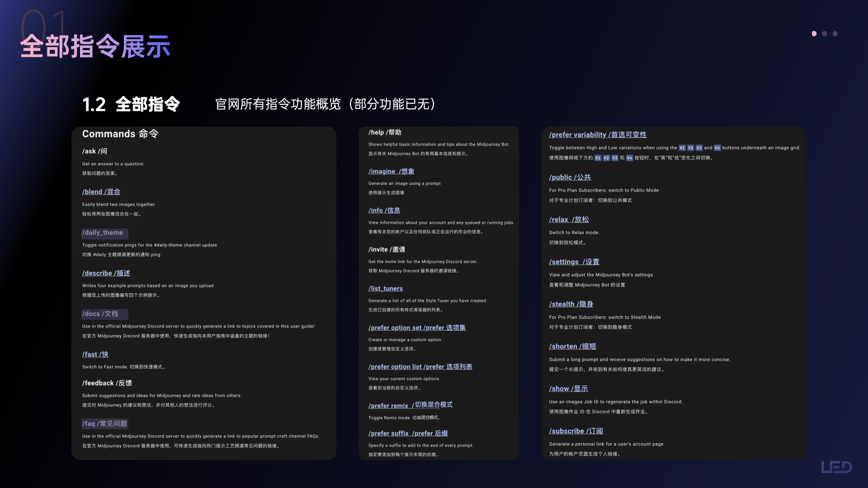Open the /shorten command link
Viewport: 868px width, 488px height.
coord(572,347)
